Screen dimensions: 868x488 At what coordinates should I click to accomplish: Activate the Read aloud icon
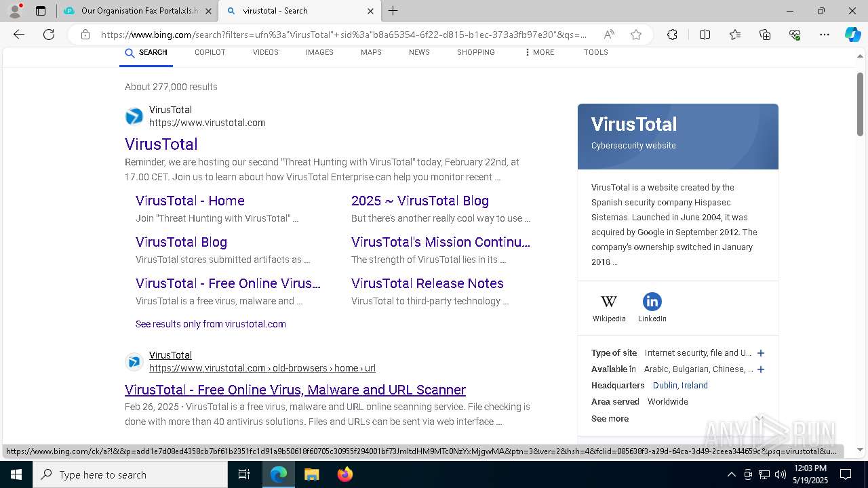tap(609, 35)
